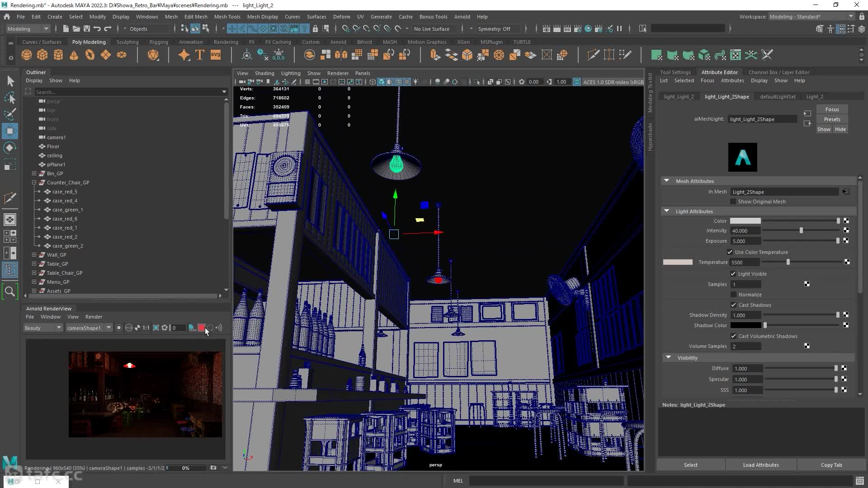Click the new scene icon
Screen dimensions: 868x488
(x=66, y=28)
